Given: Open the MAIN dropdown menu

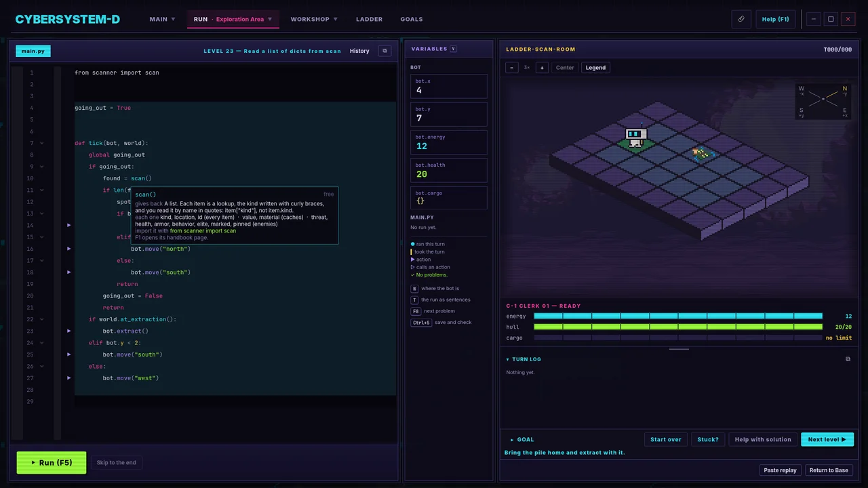Looking at the screenshot, I should coord(162,19).
